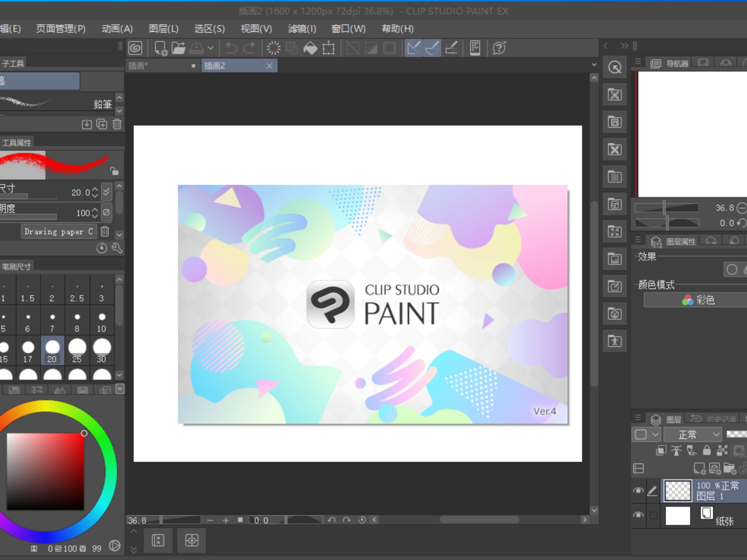Enable Lock Layer padlock
This screenshot has height=560, width=747.
click(707, 451)
